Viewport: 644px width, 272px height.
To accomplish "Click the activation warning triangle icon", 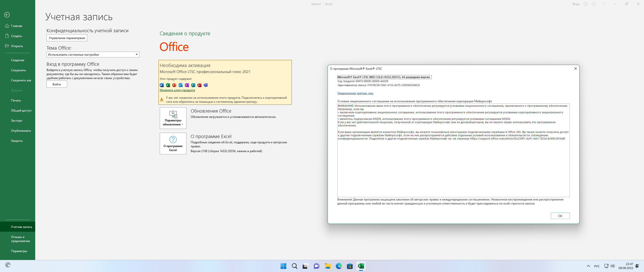I will (x=162, y=99).
